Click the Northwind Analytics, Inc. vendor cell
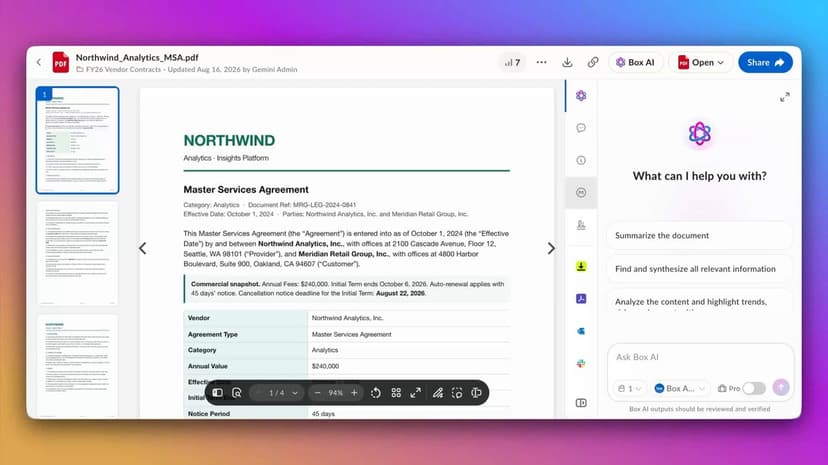The width and height of the screenshot is (828, 465). 409,318
